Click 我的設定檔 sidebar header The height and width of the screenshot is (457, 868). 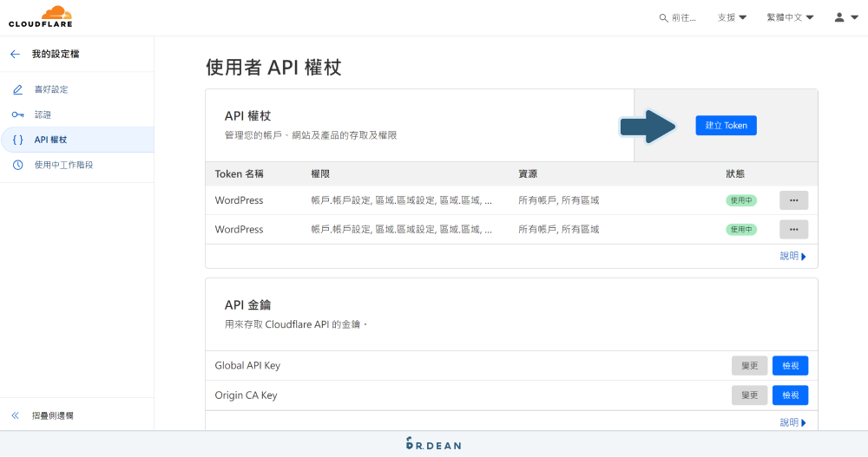(x=56, y=55)
